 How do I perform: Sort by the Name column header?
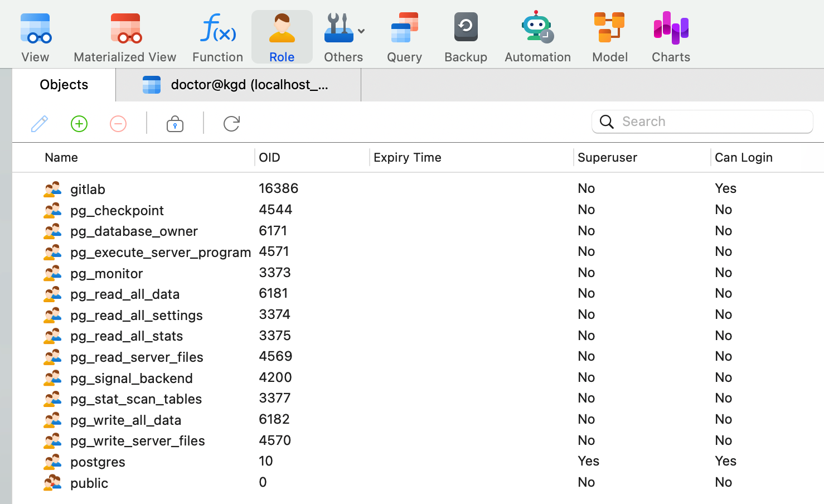61,157
